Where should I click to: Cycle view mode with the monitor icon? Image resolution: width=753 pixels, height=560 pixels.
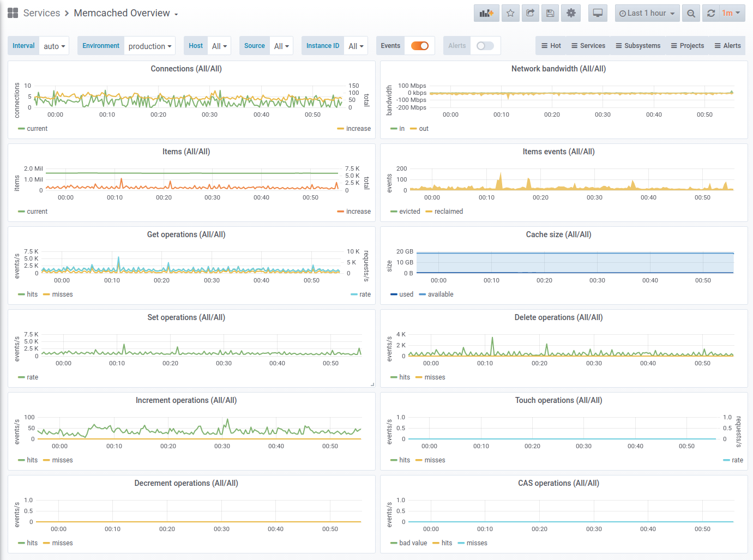click(598, 13)
